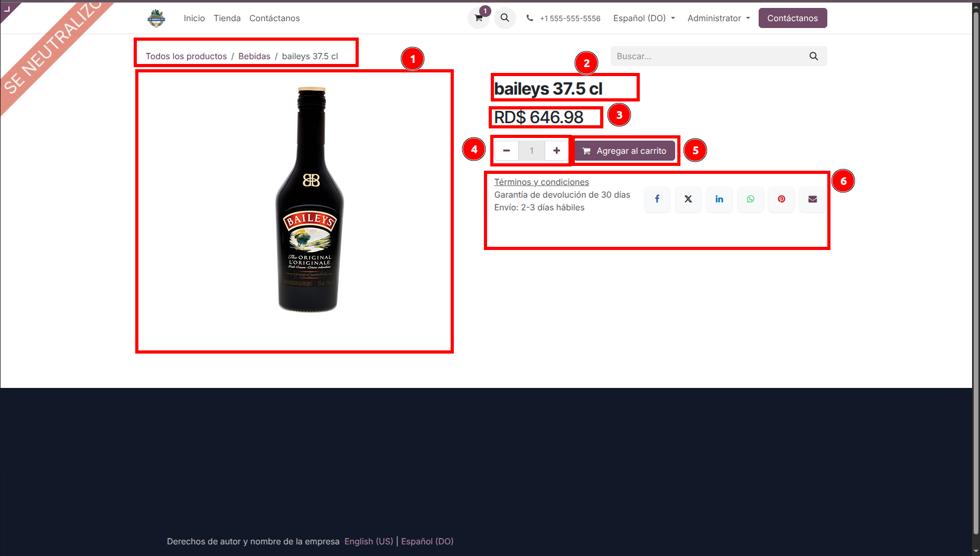980x556 pixels.
Task: Open Términos y condiciones link
Action: point(542,182)
